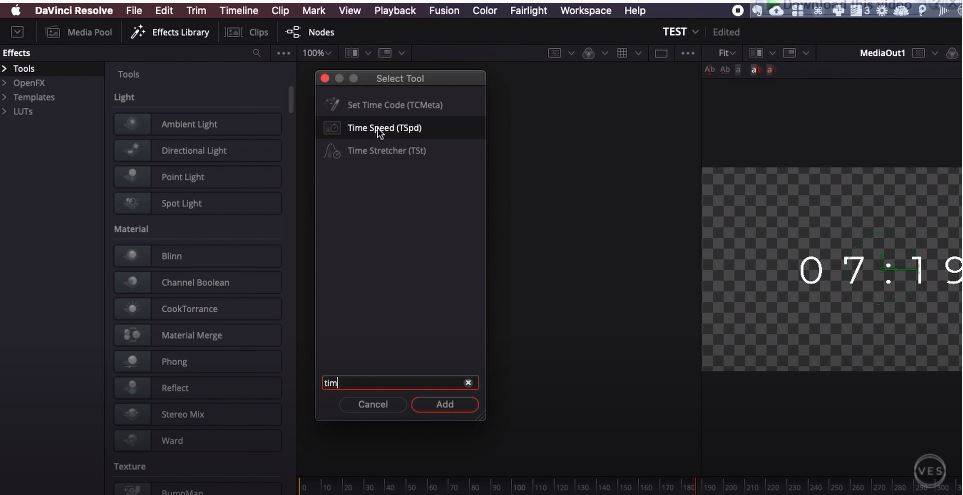
Task: Click the Material Merge effect label
Action: coord(192,335)
